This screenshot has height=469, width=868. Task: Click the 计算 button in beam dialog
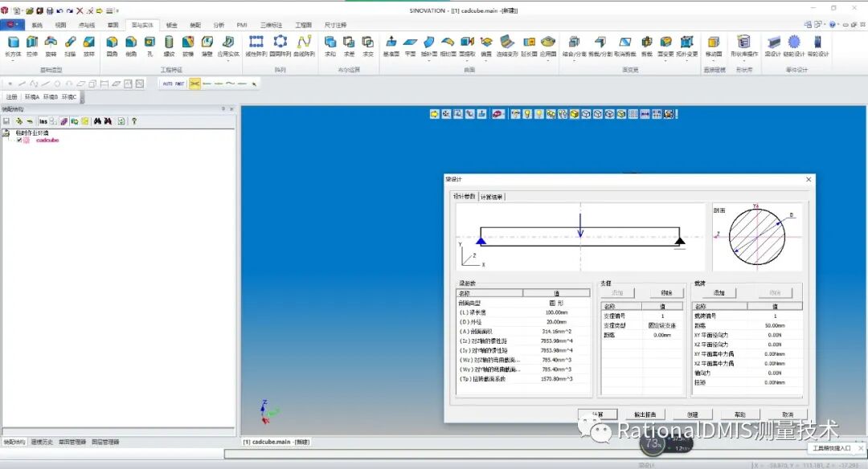tap(597, 414)
